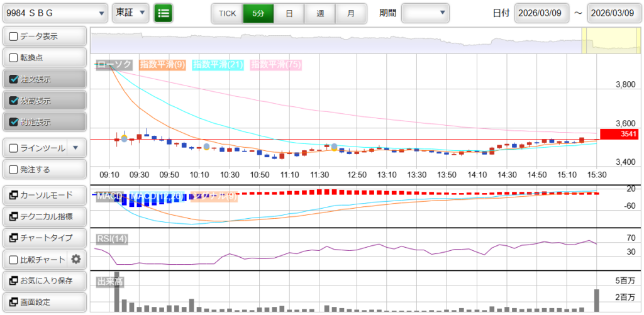Click お気に入り保存 to save favorite
Image resolution: width=644 pixels, height=315 pixels.
[43, 280]
